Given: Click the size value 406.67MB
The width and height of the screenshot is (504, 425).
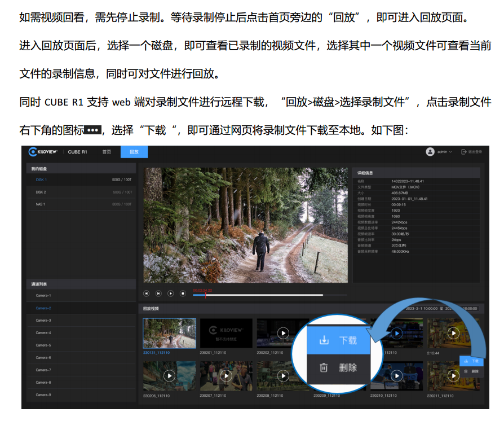Looking at the screenshot, I should point(400,193).
